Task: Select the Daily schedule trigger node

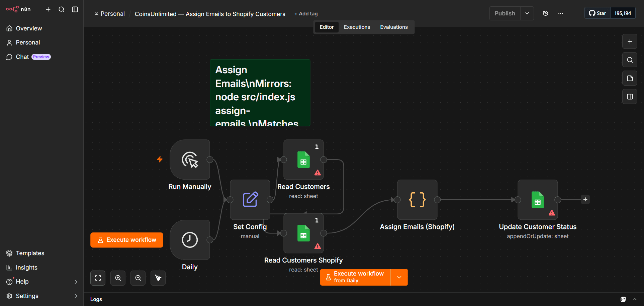Action: coord(190,240)
